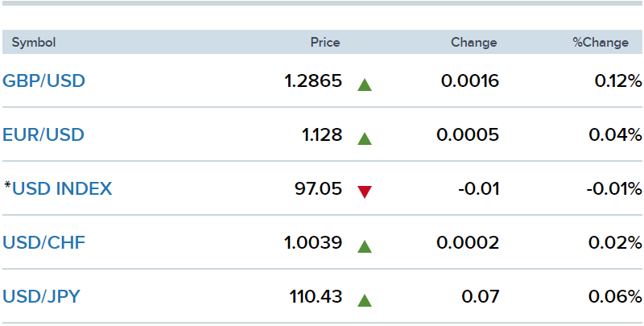Select the USD/CHF change value 0.0002

pyautogui.click(x=468, y=242)
